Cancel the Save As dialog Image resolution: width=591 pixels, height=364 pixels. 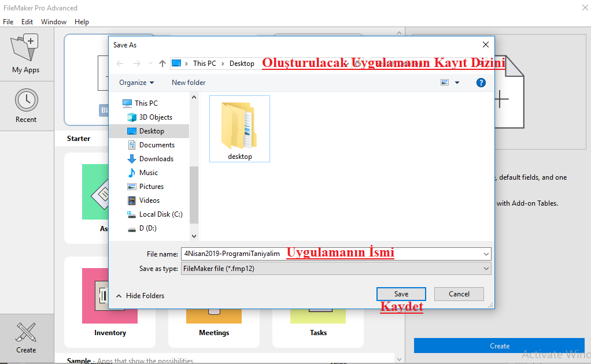tap(459, 294)
